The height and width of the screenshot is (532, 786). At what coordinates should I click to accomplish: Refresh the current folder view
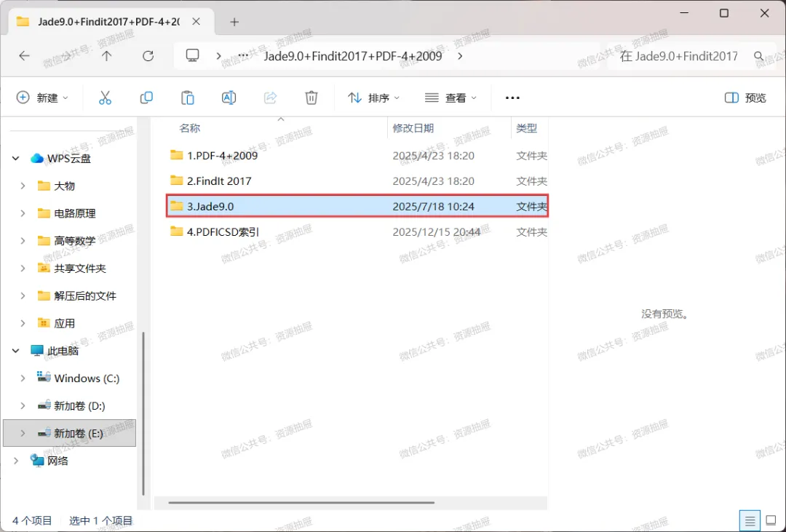click(x=148, y=55)
